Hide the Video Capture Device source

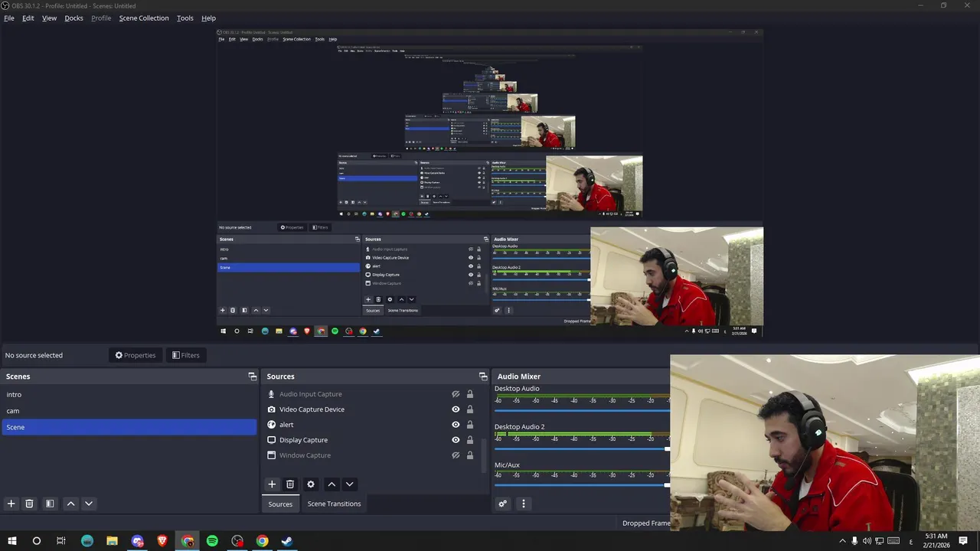pos(456,409)
